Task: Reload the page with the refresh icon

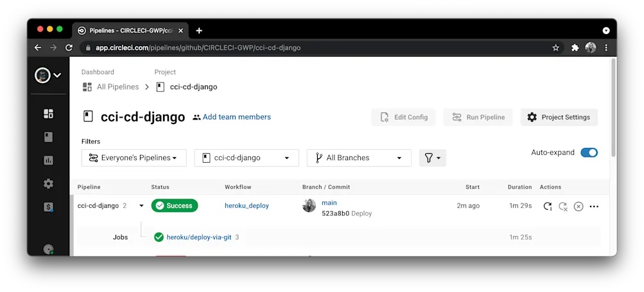Action: click(x=69, y=48)
